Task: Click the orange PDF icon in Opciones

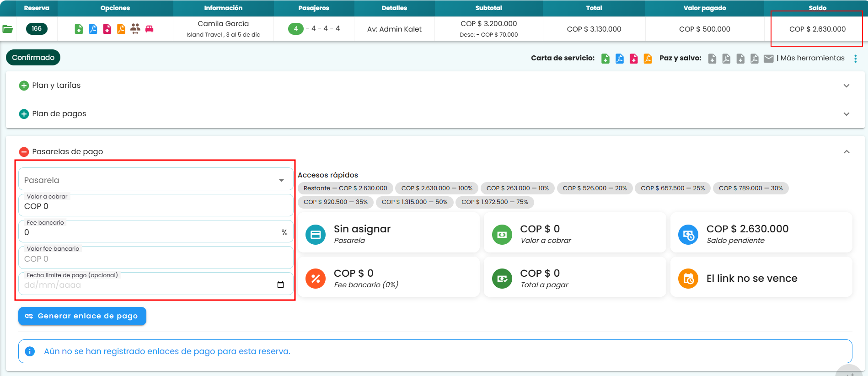Action: 121,29
